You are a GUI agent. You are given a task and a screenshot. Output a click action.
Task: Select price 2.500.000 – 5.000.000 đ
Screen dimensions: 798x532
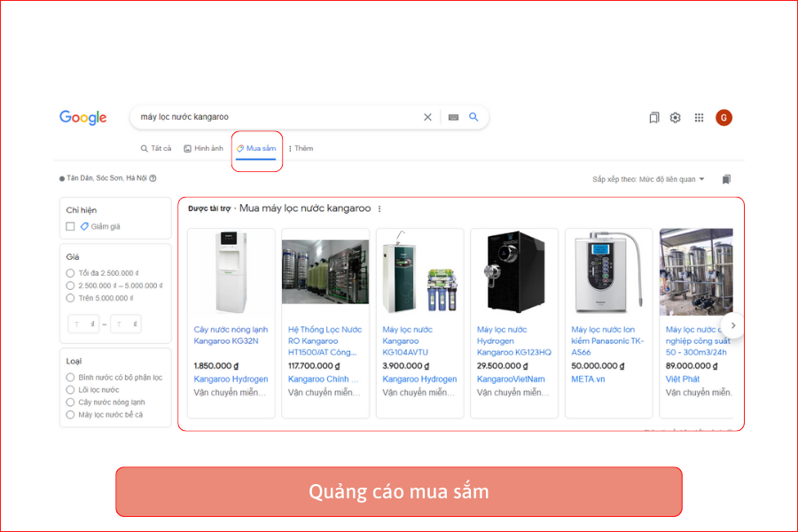click(x=70, y=286)
